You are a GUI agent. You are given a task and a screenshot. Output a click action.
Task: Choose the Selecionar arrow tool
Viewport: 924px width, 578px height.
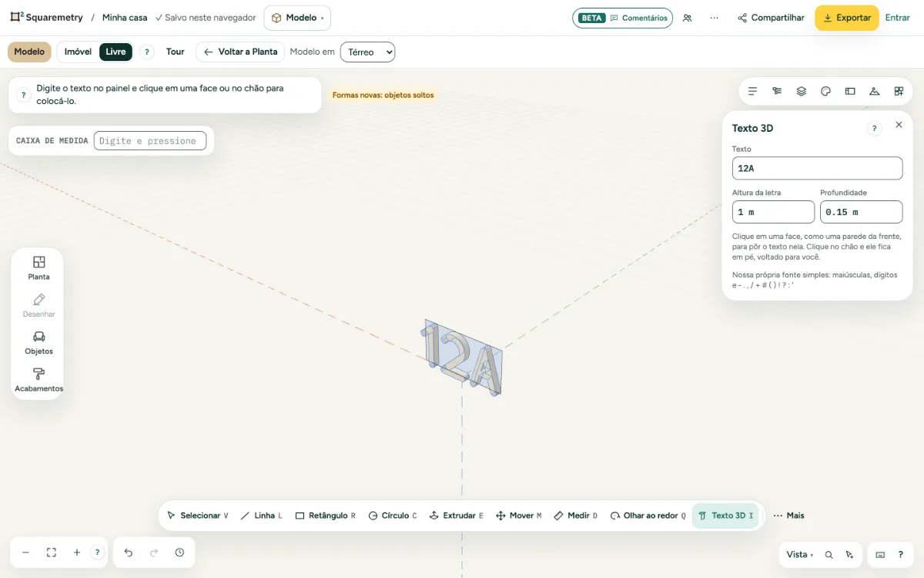coord(197,516)
